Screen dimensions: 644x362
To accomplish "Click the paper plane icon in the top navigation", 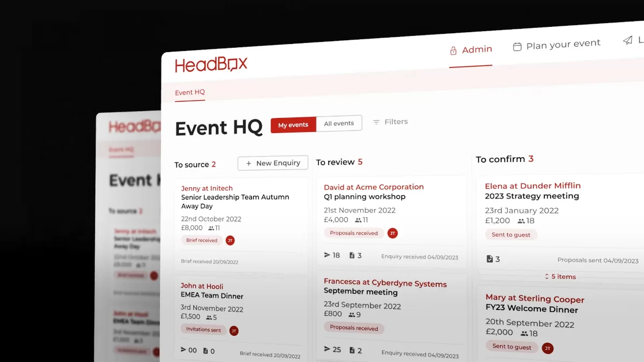I will (x=627, y=40).
